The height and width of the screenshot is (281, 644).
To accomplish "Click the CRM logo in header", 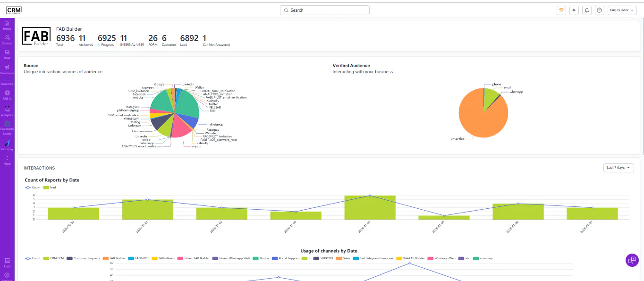I will pos(14,10).
